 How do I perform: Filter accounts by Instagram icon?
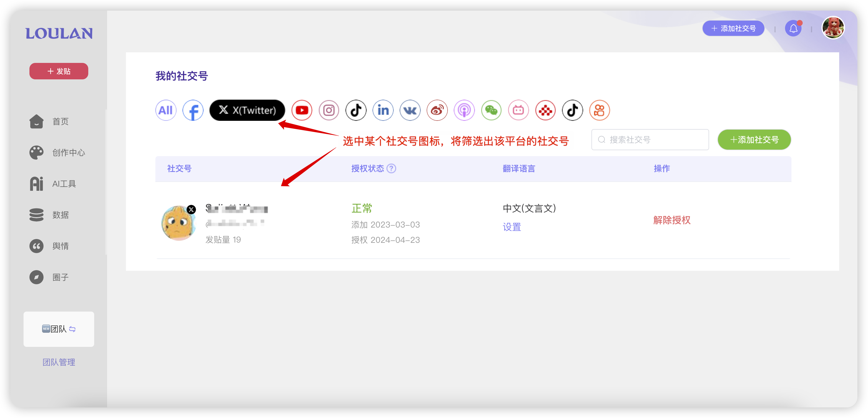[x=329, y=110]
